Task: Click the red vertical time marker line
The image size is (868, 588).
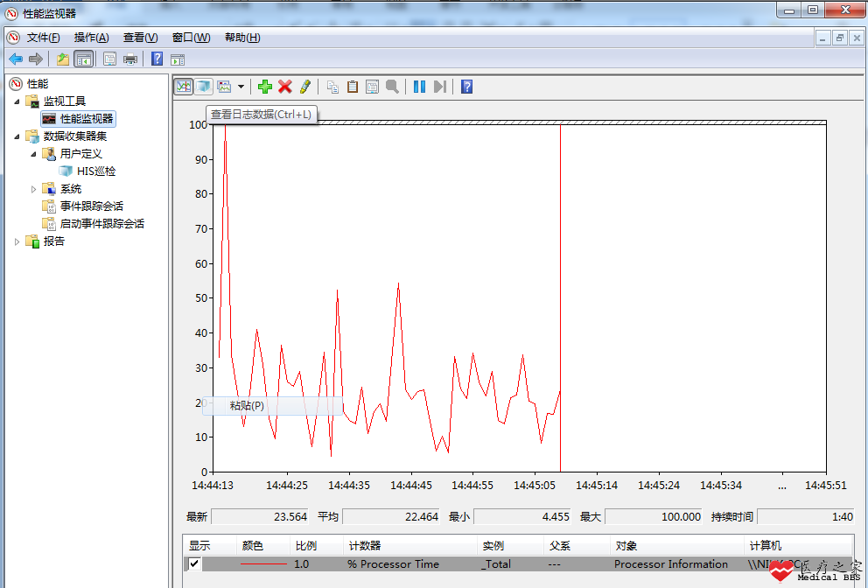Action: 560,297
